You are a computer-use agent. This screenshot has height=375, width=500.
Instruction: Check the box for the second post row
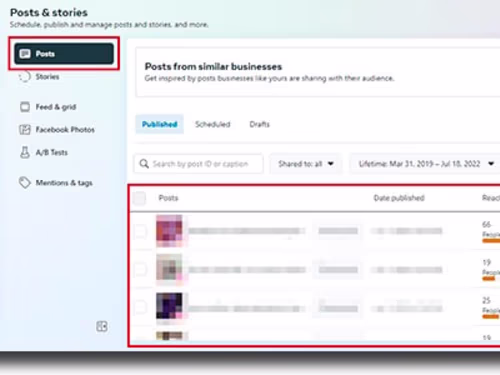click(140, 269)
